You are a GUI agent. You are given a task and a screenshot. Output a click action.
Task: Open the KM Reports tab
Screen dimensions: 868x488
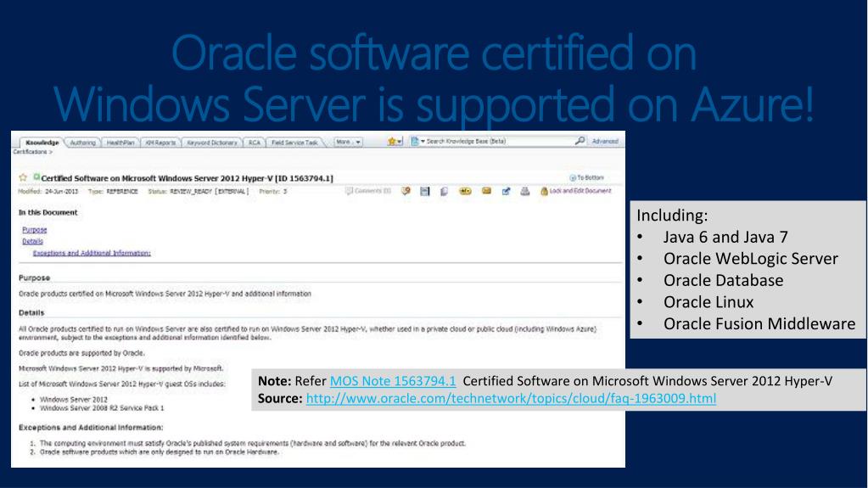click(160, 143)
